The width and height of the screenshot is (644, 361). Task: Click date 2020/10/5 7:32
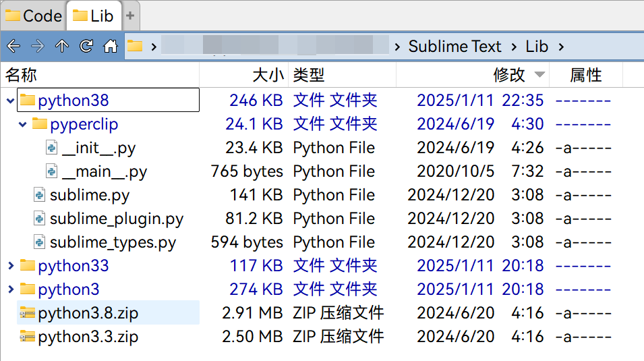[480, 171]
